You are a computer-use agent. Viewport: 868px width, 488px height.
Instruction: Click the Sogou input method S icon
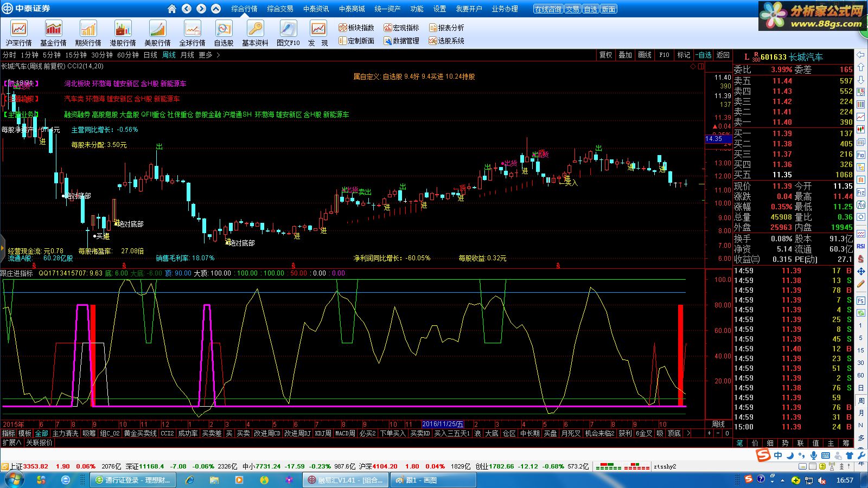pos(763,456)
